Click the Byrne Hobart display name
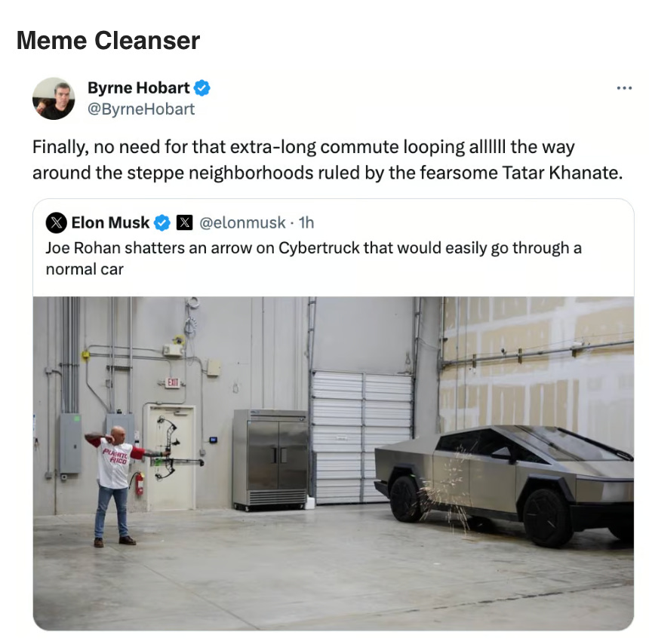 click(x=139, y=87)
